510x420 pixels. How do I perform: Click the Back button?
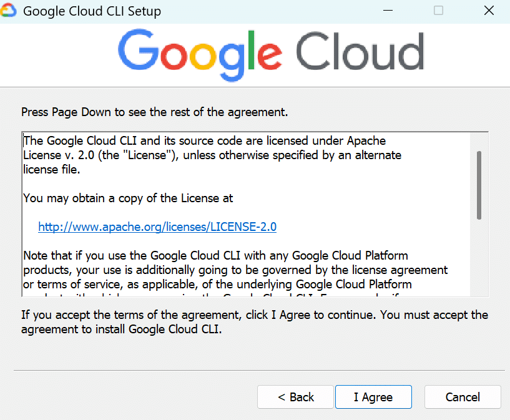(x=295, y=397)
